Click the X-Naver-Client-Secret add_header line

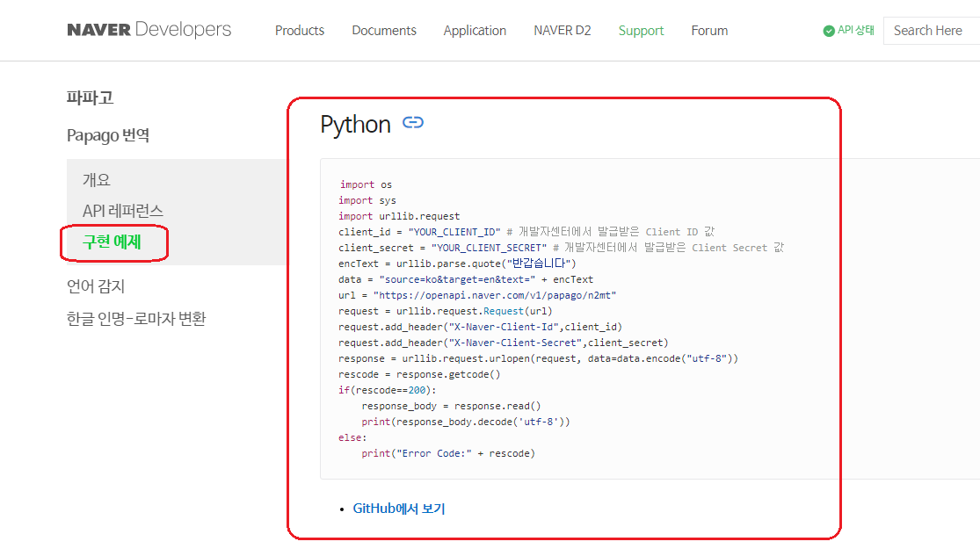pyautogui.click(x=503, y=343)
